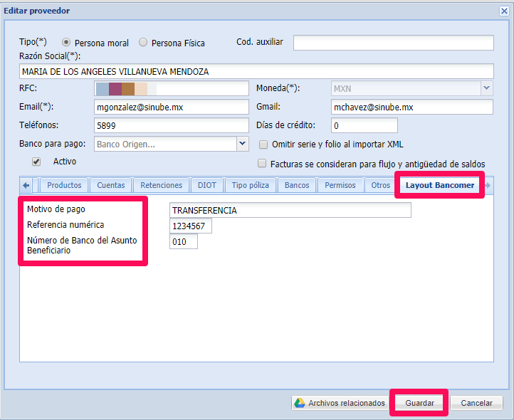Select the Persona moral radio button
The width and height of the screenshot is (514, 420).
pyautogui.click(x=66, y=42)
